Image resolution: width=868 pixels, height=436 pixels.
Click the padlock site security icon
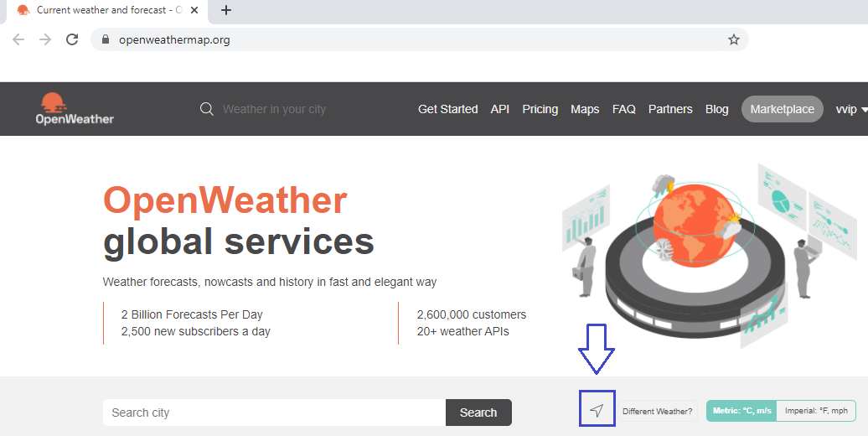106,40
